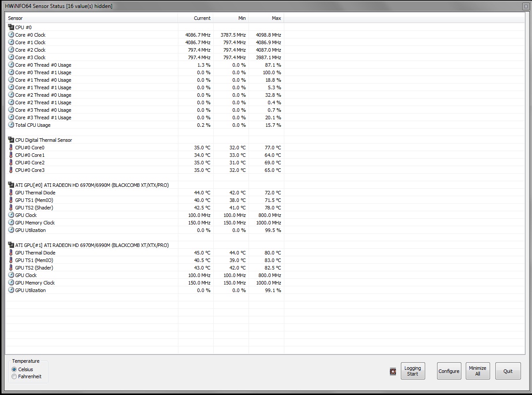Click Core #0 Clock min value 3787.5 MHz
This screenshot has height=395, width=532.
point(233,35)
